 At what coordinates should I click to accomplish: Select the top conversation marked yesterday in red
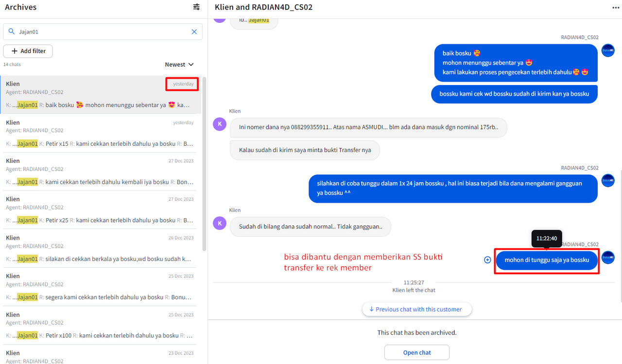click(97, 93)
